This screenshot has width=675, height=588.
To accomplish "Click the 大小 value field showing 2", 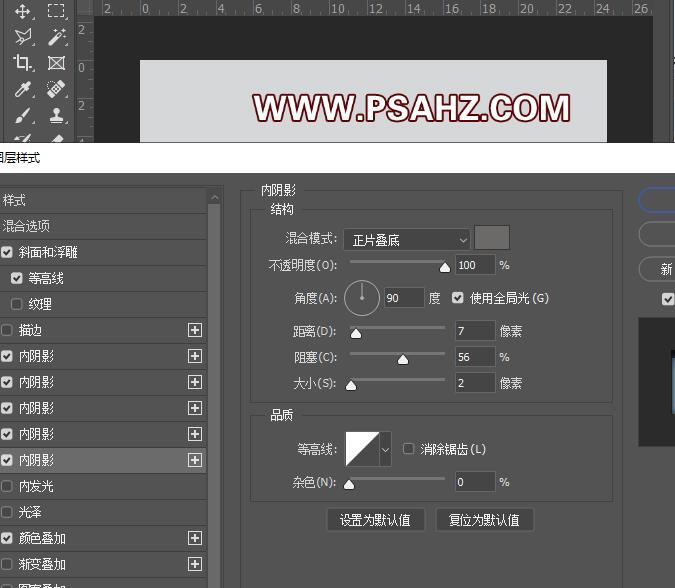I will tap(475, 383).
